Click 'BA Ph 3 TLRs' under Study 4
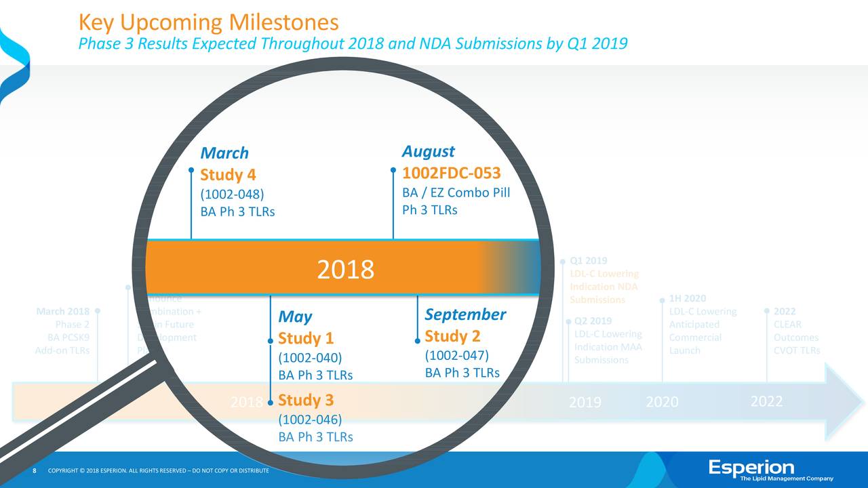The width and height of the screenshot is (868, 488). [237, 211]
